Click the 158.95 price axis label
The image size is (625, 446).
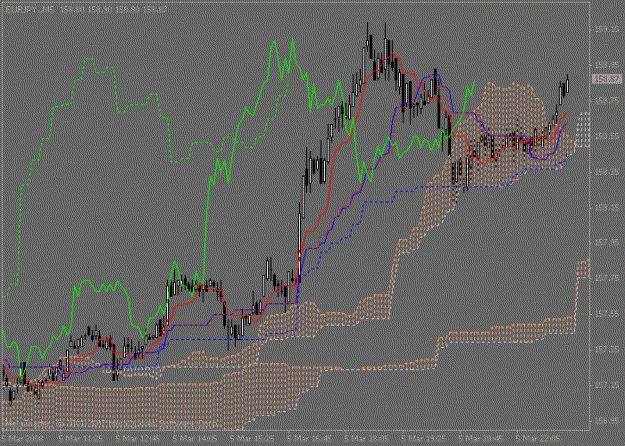(x=607, y=65)
